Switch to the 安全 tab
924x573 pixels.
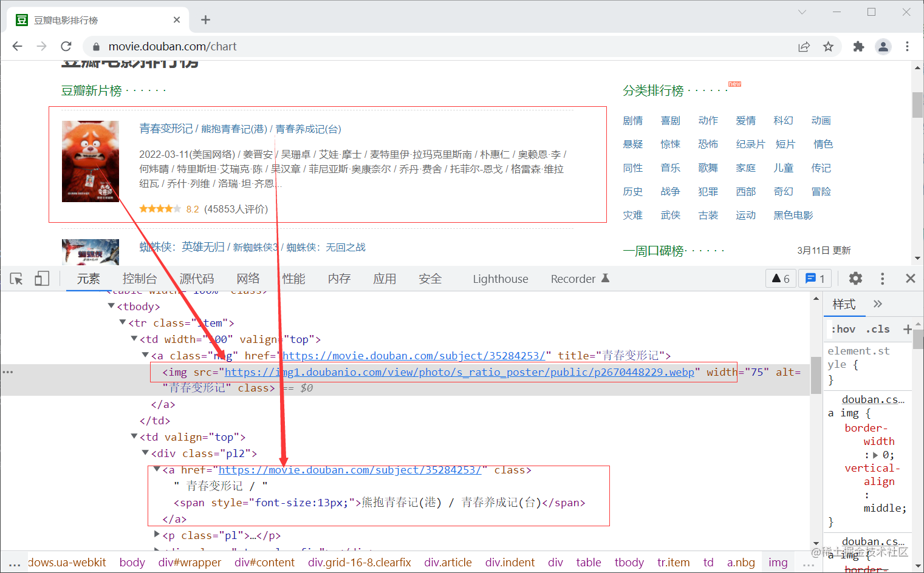coord(430,279)
